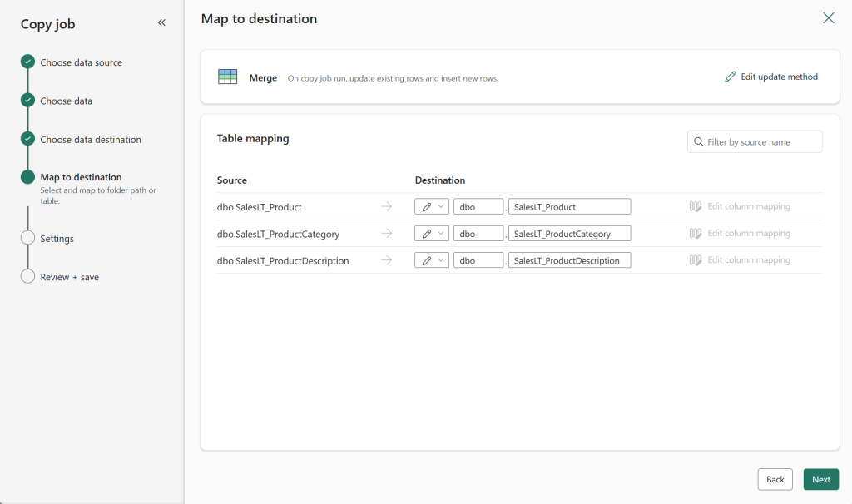
Task: Select the Settings step radio circle
Action: (27, 238)
